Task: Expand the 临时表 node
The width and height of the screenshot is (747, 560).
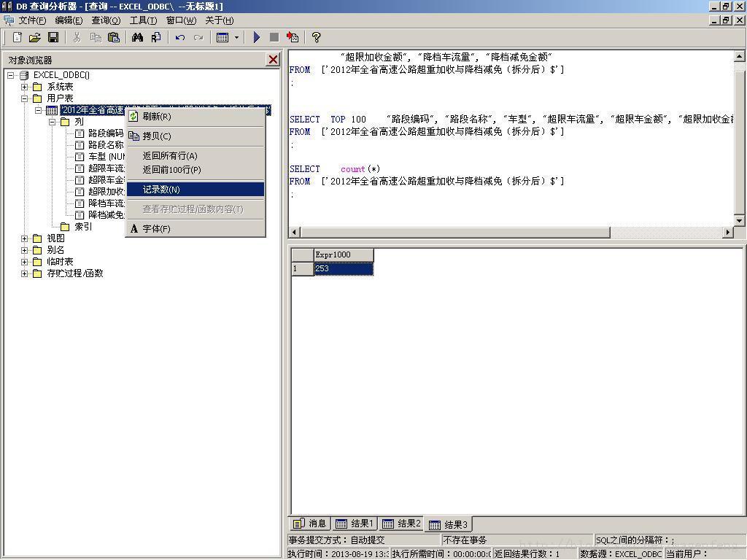Action: 24,262
